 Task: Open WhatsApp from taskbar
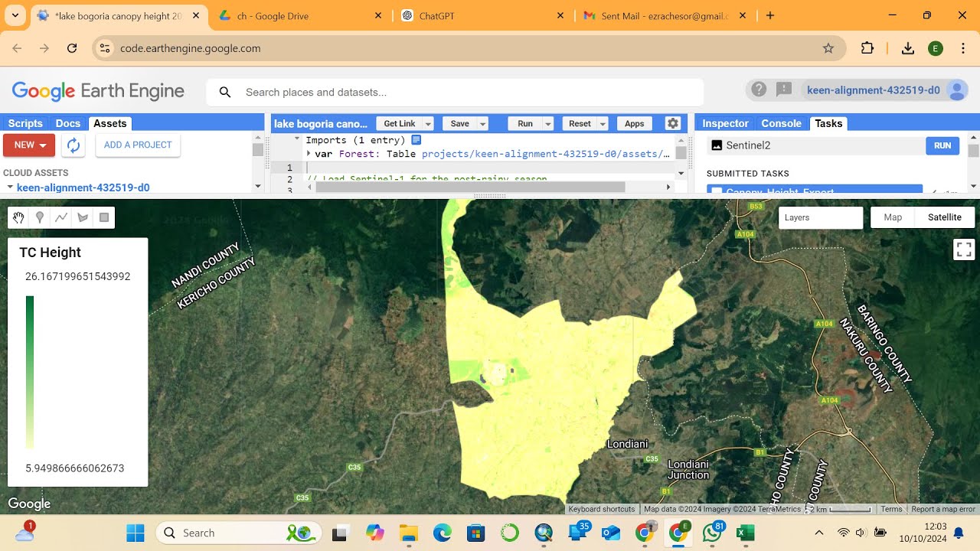coord(712,533)
